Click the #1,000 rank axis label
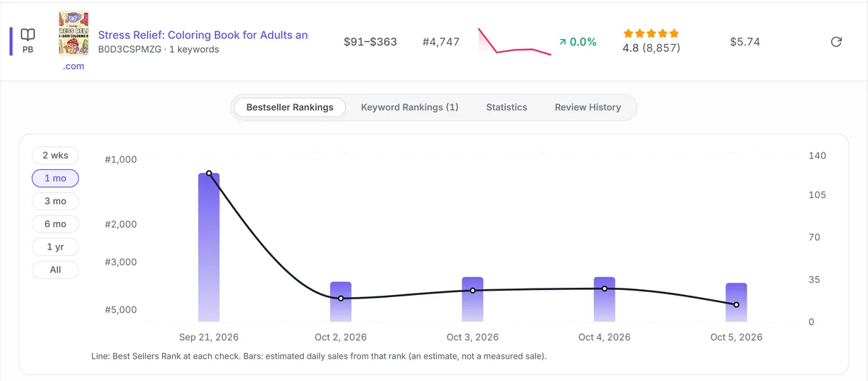Screen dimensions: 868x381 121,160
